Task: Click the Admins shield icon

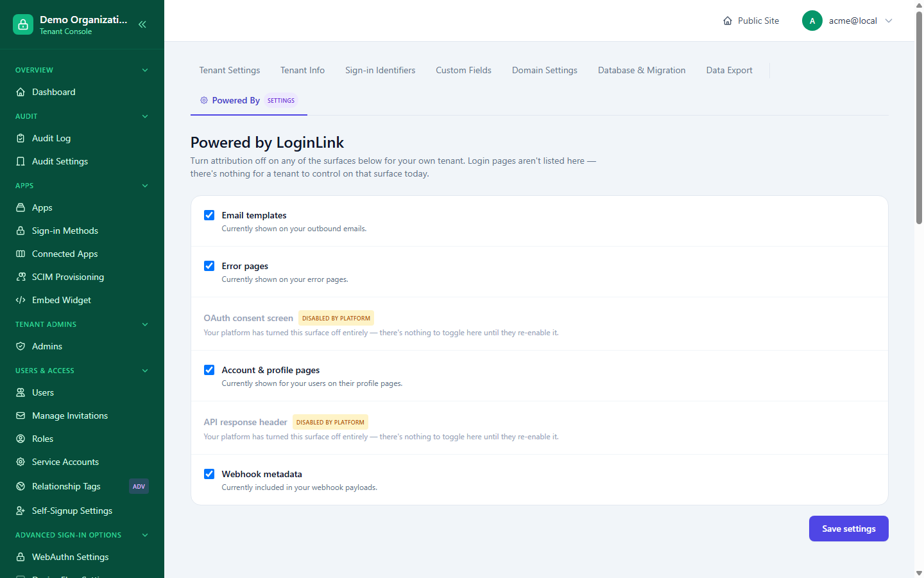Action: point(21,346)
